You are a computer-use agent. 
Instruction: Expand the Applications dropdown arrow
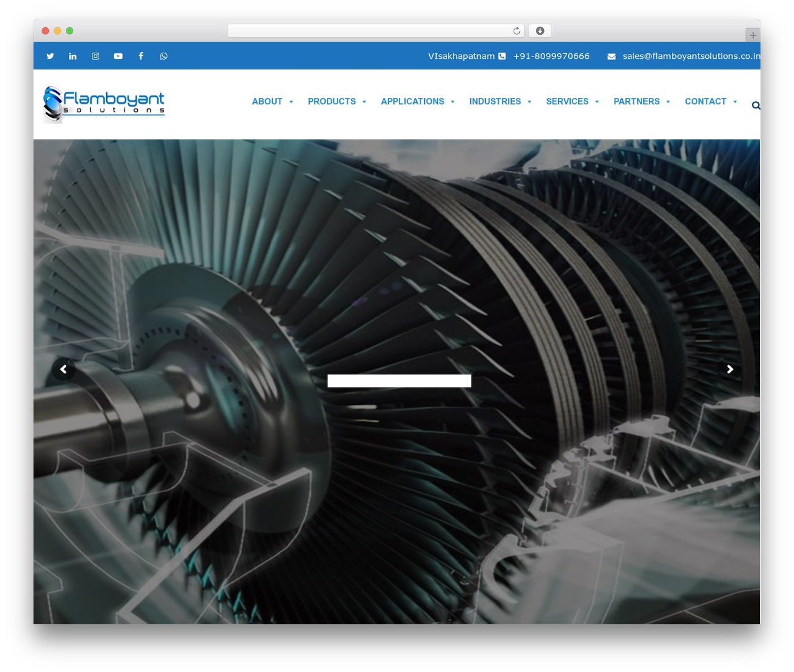453,102
